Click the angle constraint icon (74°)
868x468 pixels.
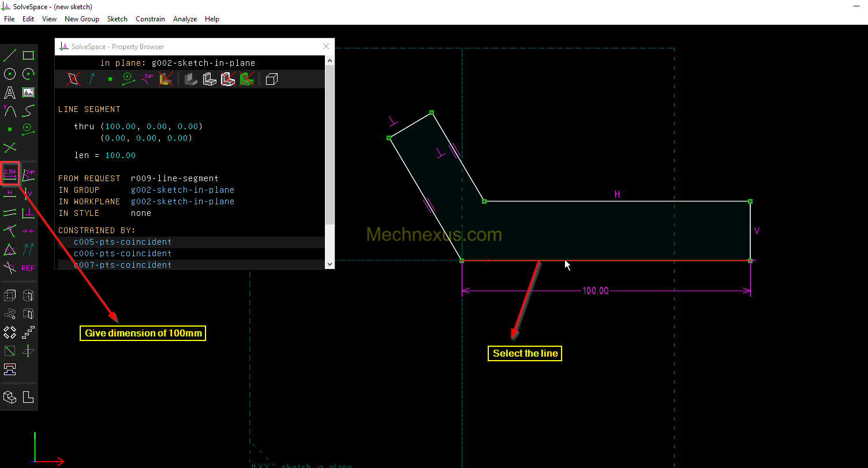[x=28, y=175]
